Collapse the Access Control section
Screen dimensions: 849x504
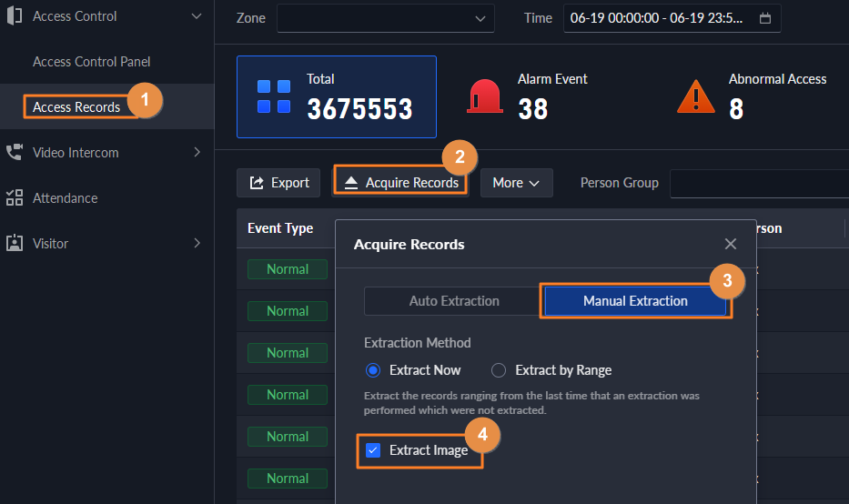[x=197, y=15]
